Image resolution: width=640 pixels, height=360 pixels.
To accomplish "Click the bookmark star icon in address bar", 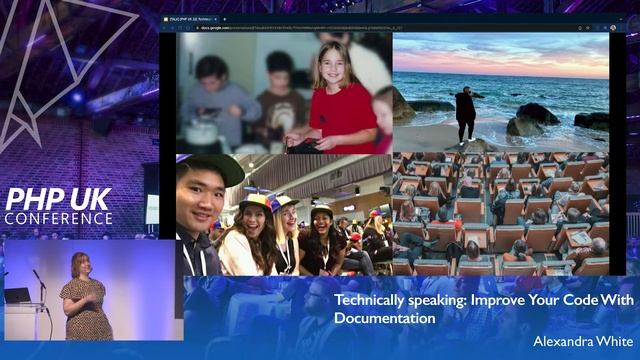I will [588, 28].
